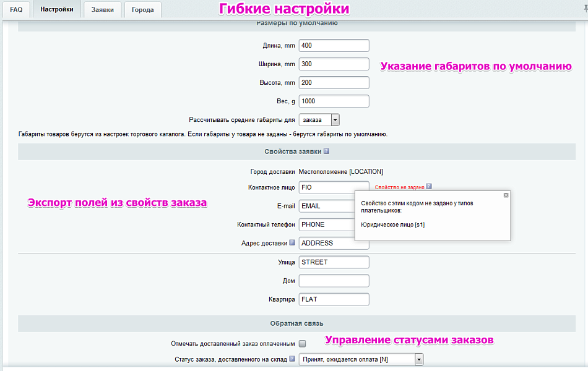The height and width of the screenshot is (371, 588).
Task: Switch to the FAQ tab
Action: [x=15, y=9]
